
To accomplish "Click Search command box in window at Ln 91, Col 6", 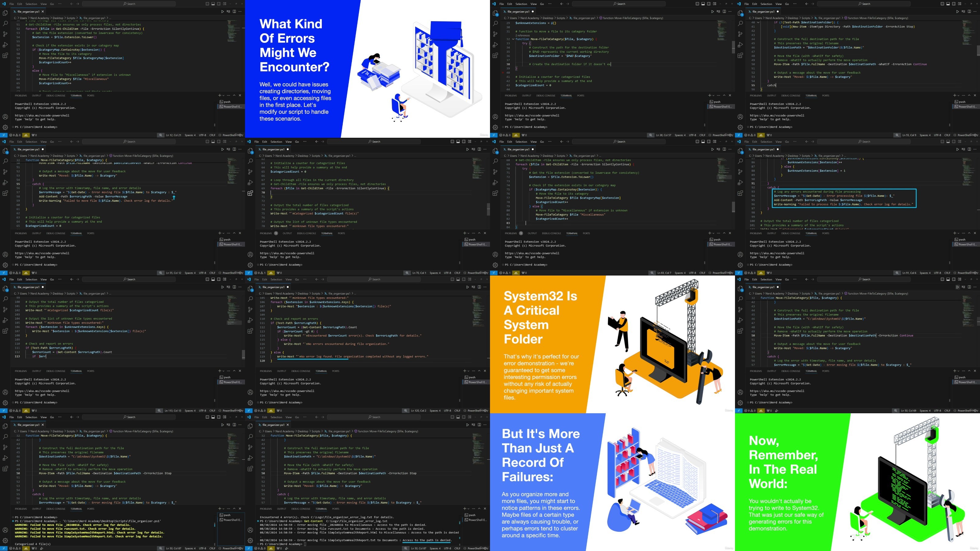I will [x=864, y=141].
